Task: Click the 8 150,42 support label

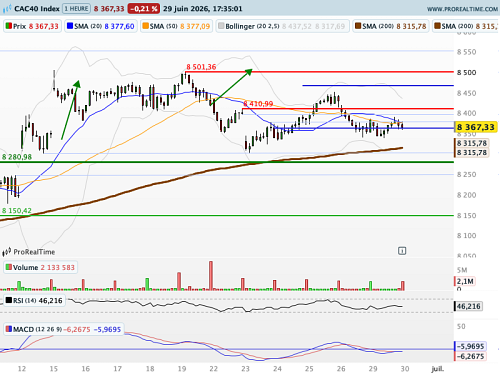Action: click(x=17, y=210)
